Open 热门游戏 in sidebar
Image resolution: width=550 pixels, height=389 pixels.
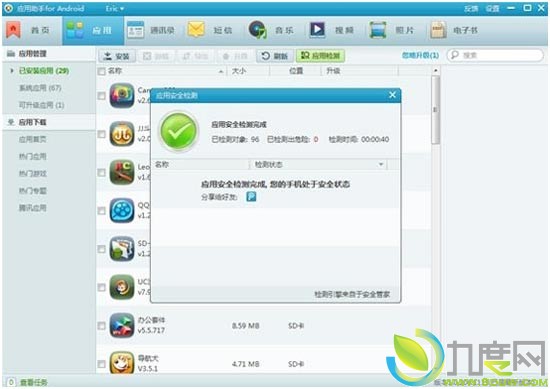click(32, 174)
